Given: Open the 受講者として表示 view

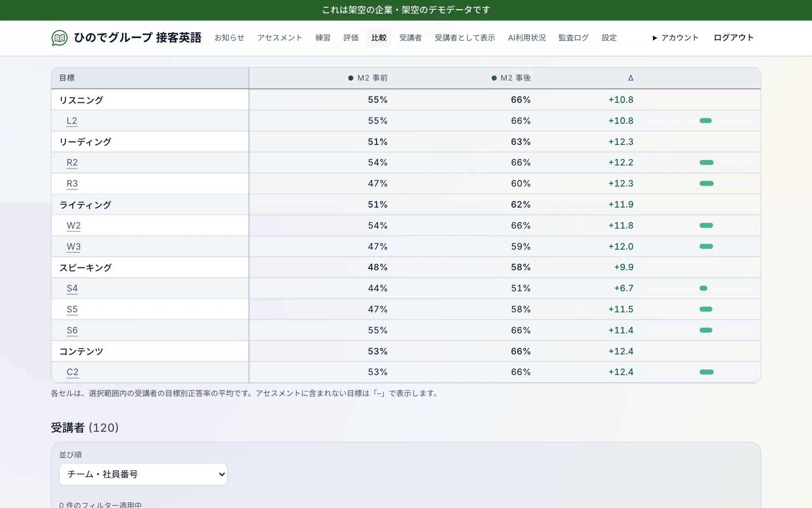Looking at the screenshot, I should [x=465, y=38].
